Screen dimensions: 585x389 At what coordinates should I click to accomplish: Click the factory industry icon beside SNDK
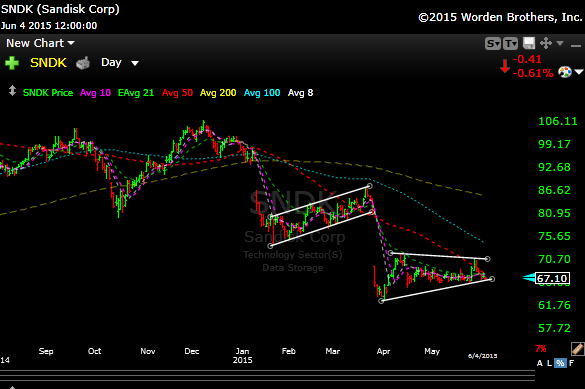(x=83, y=63)
